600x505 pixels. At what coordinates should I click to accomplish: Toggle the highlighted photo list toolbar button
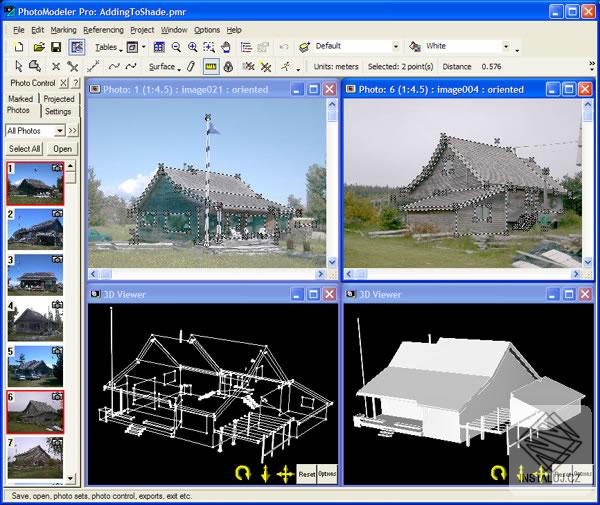(77, 47)
